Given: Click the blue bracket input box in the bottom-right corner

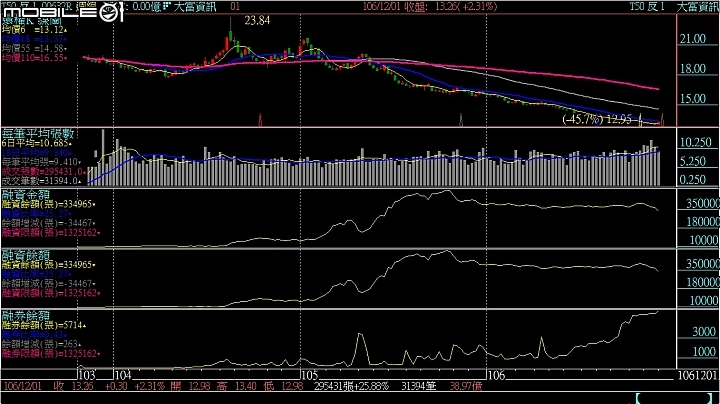Looking at the screenshot, I should [676, 398].
